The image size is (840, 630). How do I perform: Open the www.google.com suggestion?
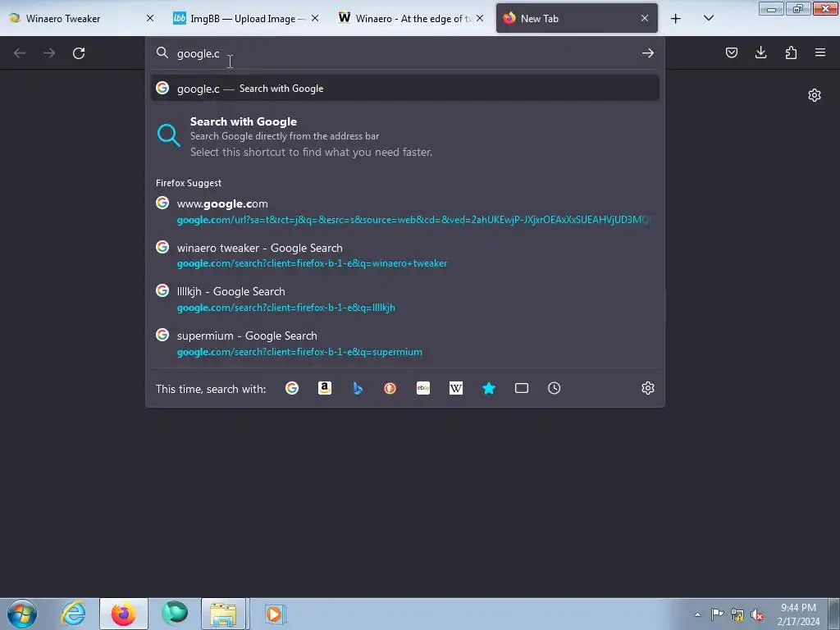tap(405, 211)
